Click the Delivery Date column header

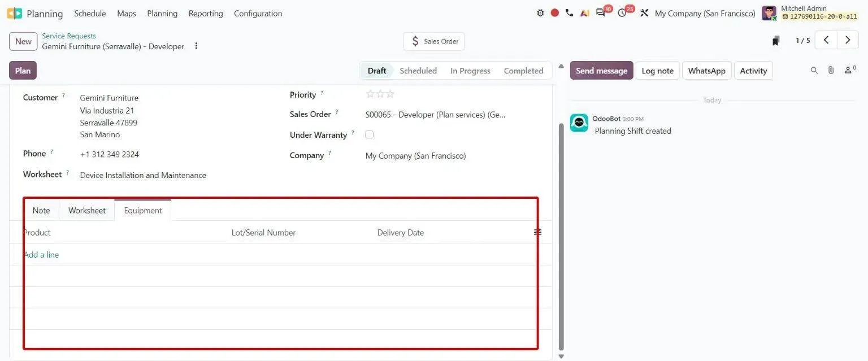401,233
